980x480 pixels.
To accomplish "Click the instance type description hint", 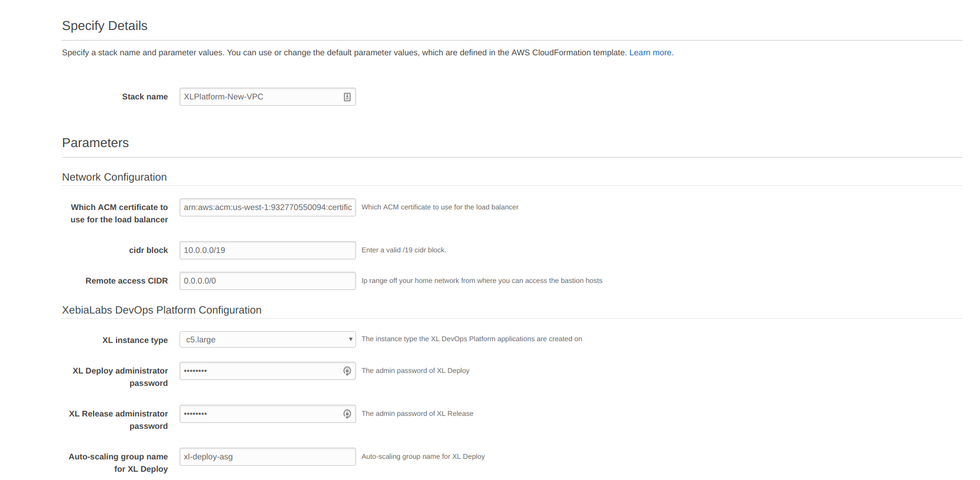I will [472, 339].
